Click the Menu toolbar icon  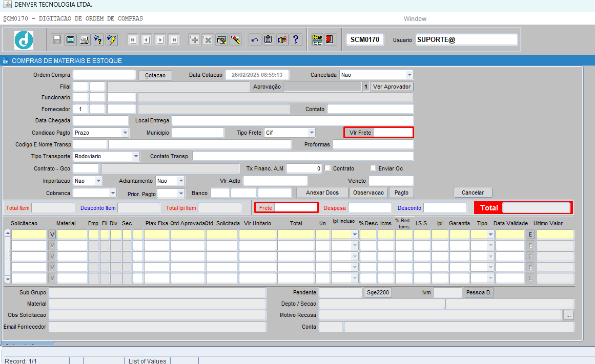coord(317,39)
